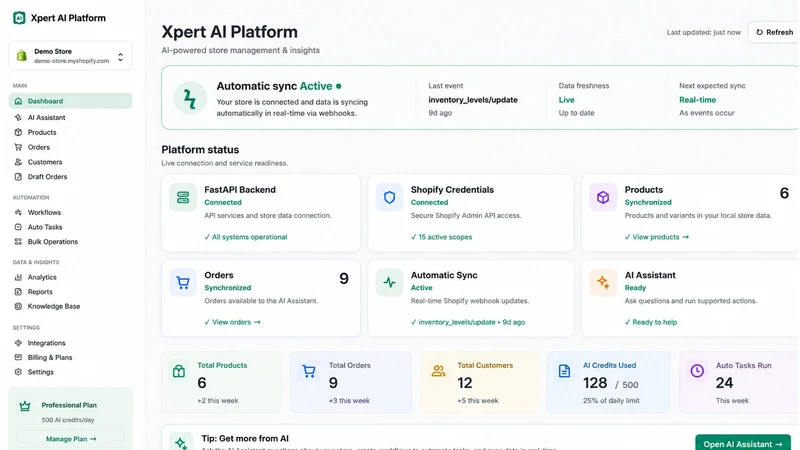Click the AI Credits Used document icon

pyautogui.click(x=564, y=371)
